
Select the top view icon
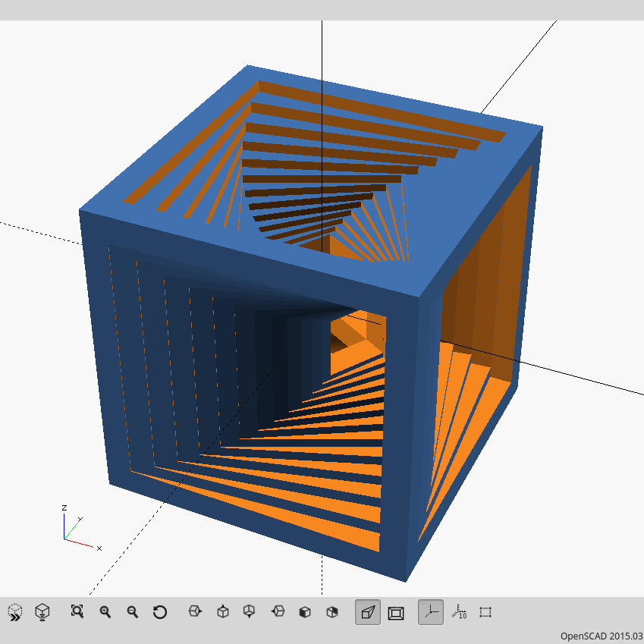221,612
